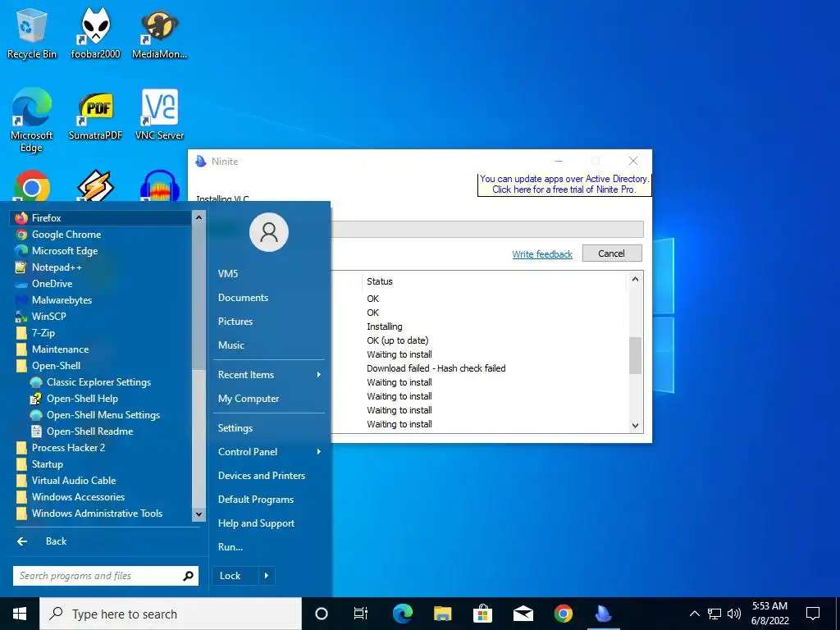Launch Malwarebytes from the start menu

[x=100, y=300]
